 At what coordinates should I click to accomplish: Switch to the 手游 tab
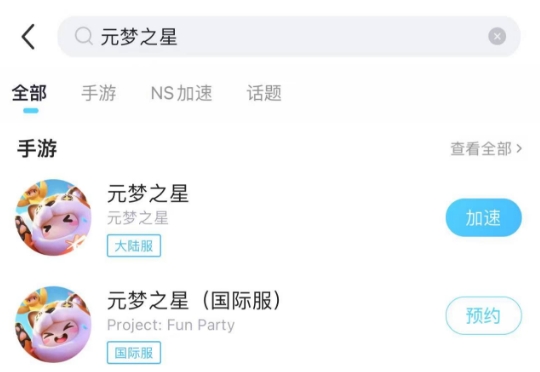tap(99, 93)
